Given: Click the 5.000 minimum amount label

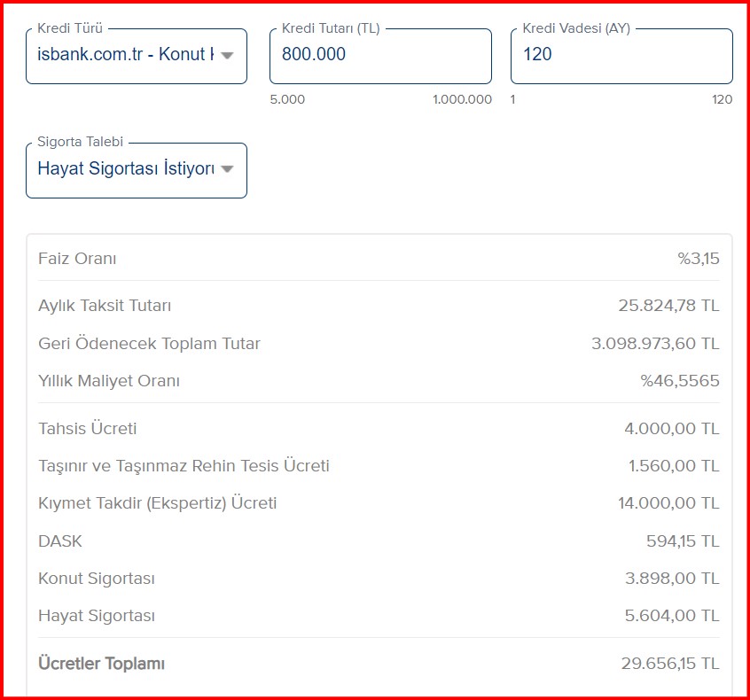Looking at the screenshot, I should (x=287, y=99).
